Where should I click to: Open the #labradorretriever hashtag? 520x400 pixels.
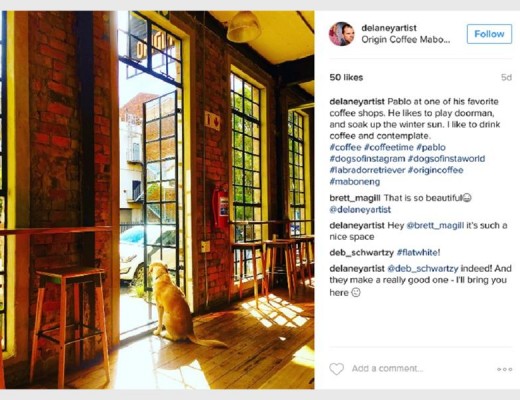367,170
